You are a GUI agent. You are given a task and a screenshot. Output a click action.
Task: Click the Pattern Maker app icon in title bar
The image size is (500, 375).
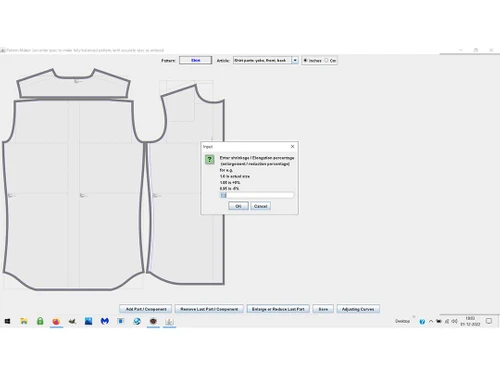coord(3,50)
